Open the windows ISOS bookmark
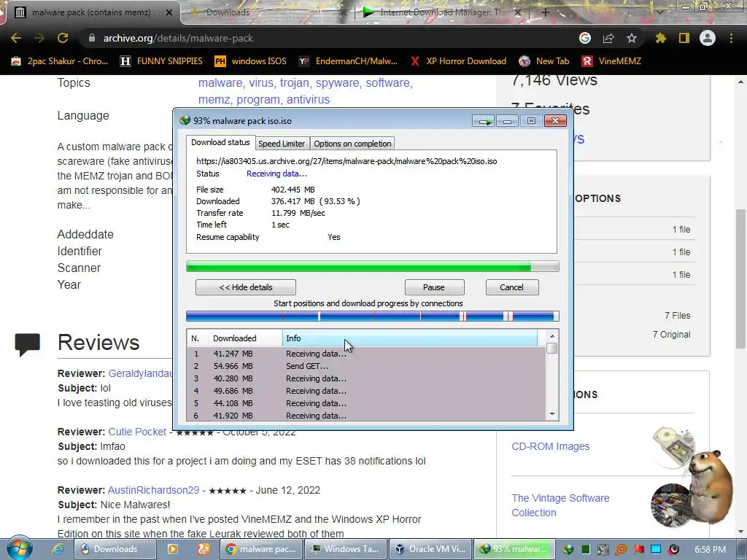The image size is (747, 560). point(251,61)
